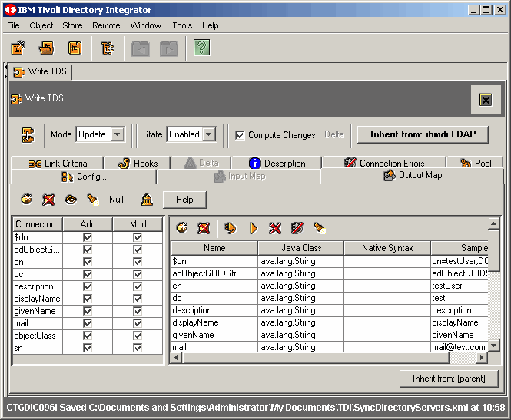Viewport: 511px width, 420px height.
Task: Uncheck the Add checkbox for mail
Action: click(x=87, y=323)
